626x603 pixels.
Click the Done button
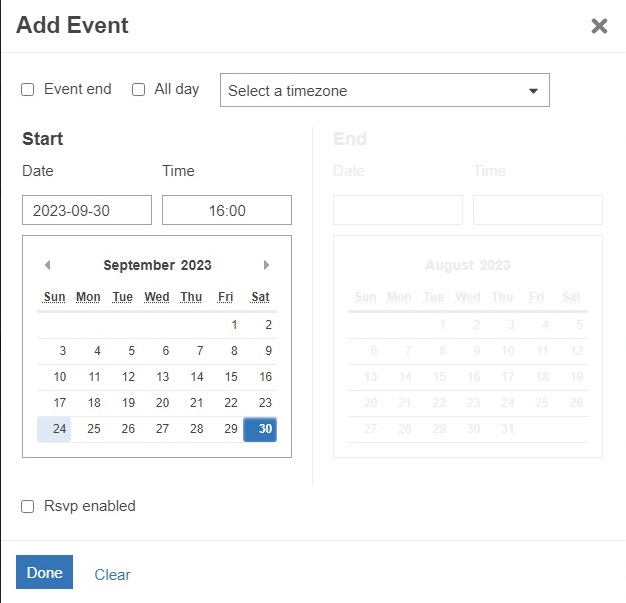44,573
